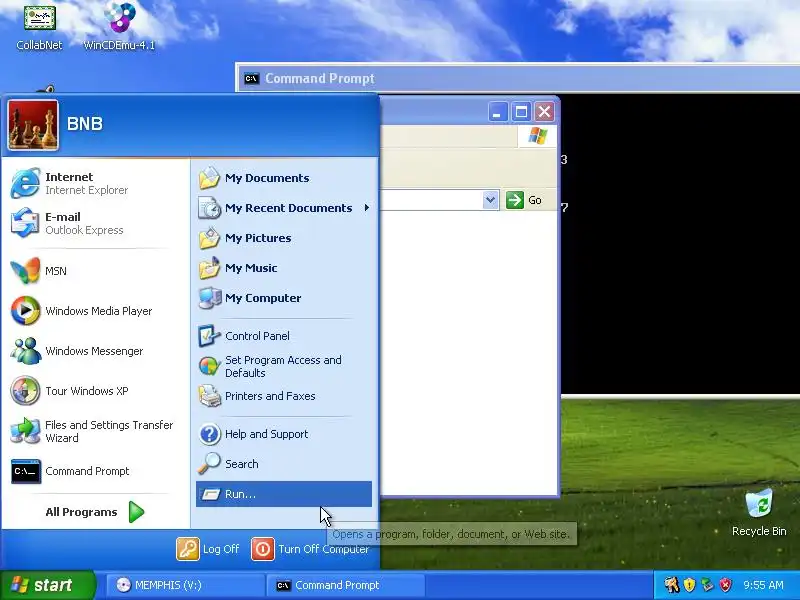800x600 pixels.
Task: Open the WinCDEmu-4.1 desktop icon
Action: point(119,27)
